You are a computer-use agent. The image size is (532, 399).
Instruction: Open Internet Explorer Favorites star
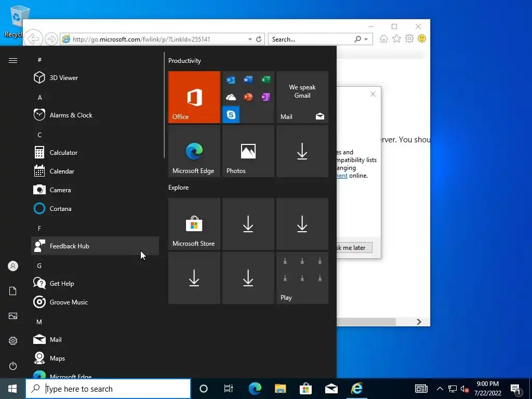click(396, 38)
